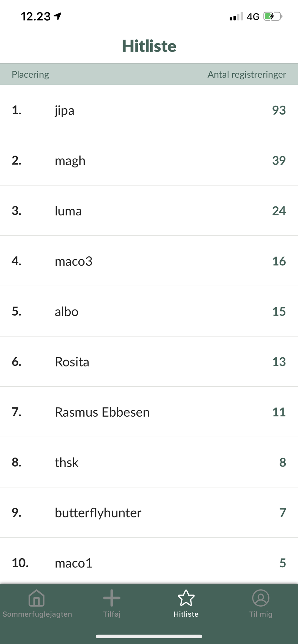Select the butterflyhunter entry

click(x=98, y=513)
